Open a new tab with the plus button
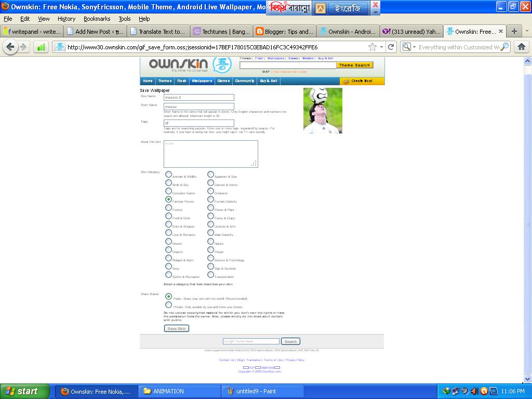Screen dimensions: 532x399 pos(514,31)
